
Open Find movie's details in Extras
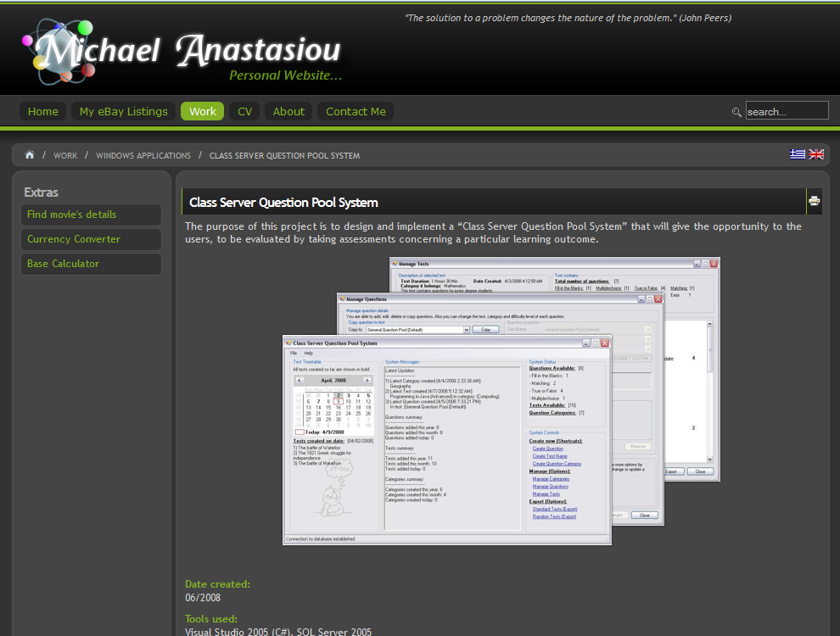(91, 215)
